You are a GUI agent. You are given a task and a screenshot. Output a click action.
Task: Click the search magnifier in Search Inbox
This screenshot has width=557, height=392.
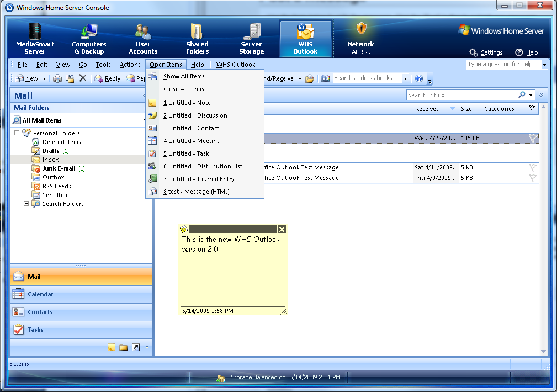point(522,95)
